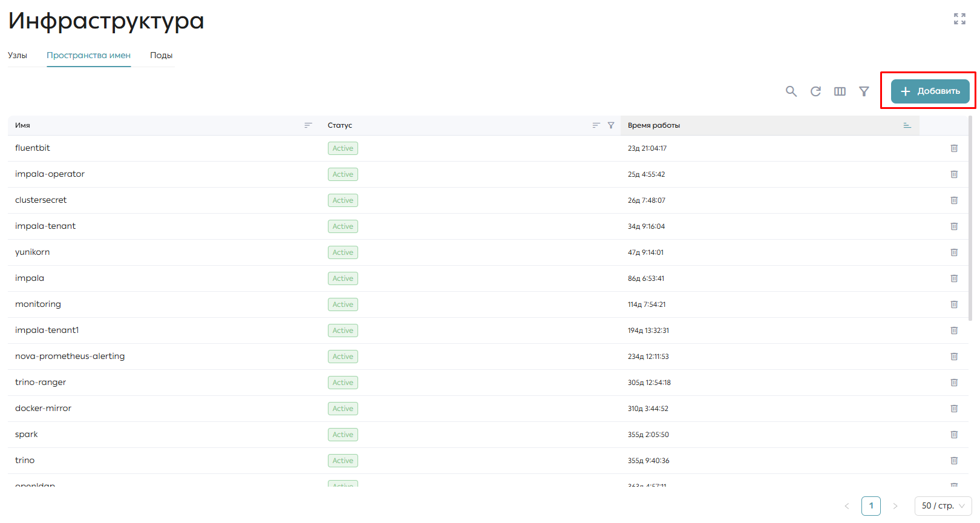Refresh the namespaces table
Screen dimensions: 980x523
coord(815,91)
